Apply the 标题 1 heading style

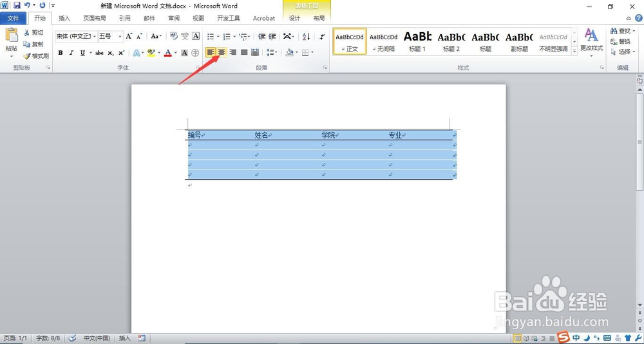417,41
